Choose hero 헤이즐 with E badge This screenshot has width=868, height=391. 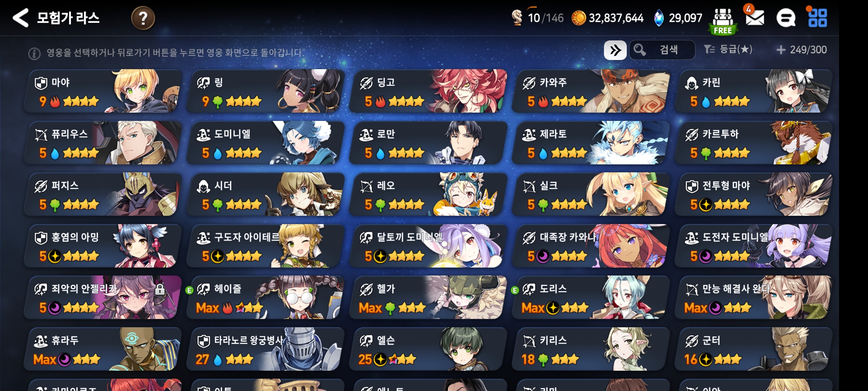pyautogui.click(x=266, y=297)
